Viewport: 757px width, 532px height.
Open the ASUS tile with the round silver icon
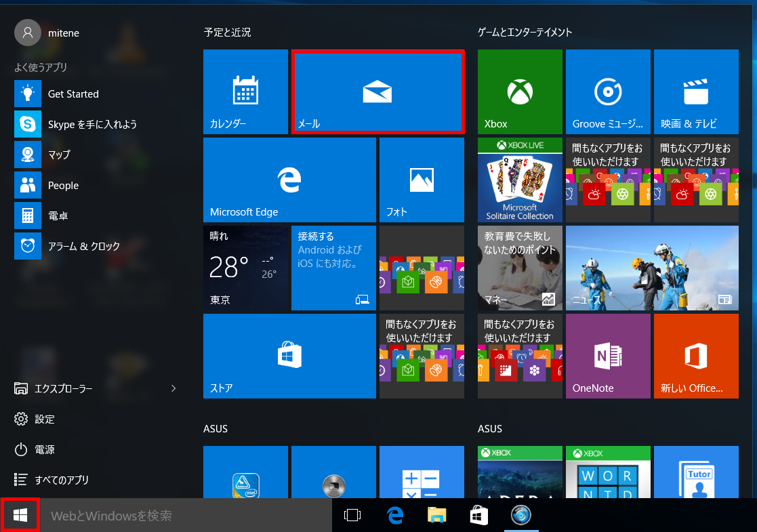(333, 472)
